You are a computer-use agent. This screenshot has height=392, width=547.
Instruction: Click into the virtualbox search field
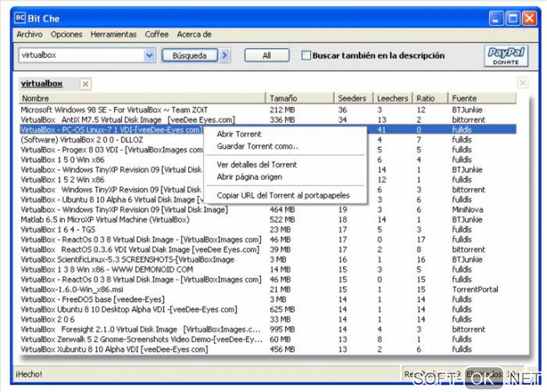[82, 55]
